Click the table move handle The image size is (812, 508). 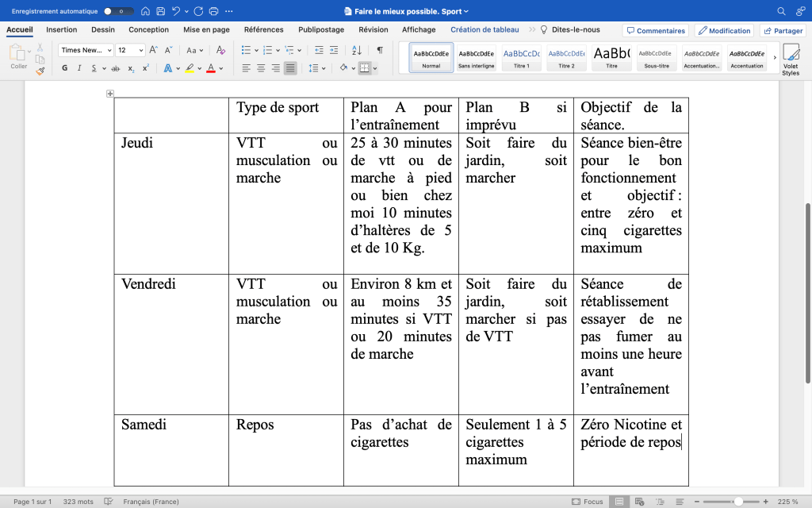(110, 94)
